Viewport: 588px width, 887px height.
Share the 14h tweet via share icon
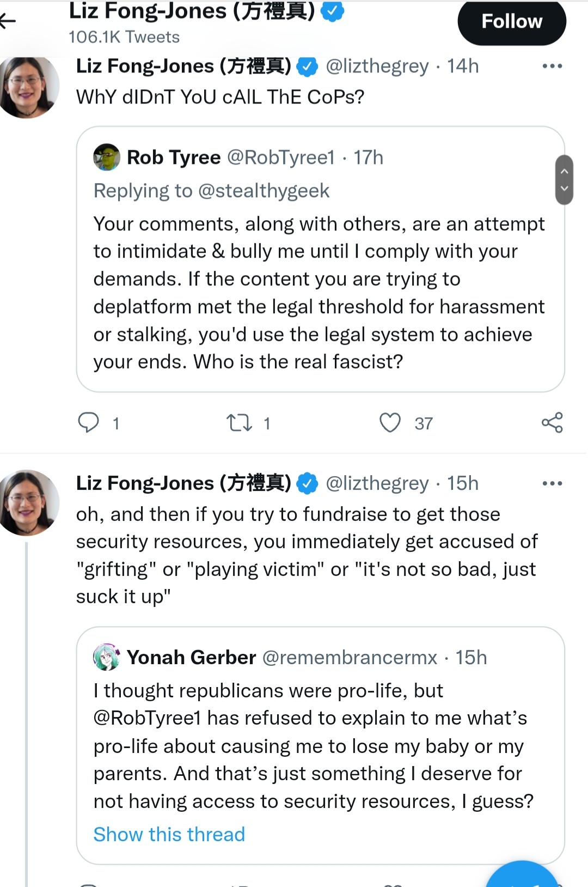pyautogui.click(x=552, y=423)
